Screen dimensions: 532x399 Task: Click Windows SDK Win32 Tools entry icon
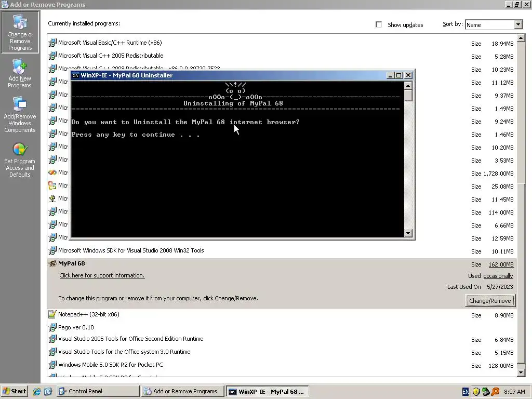click(52, 251)
